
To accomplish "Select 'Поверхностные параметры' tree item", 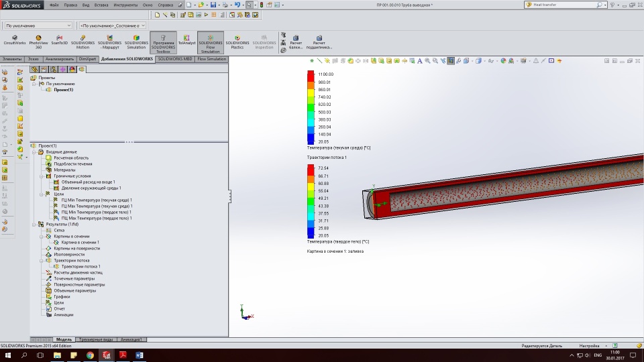I will pyautogui.click(x=79, y=285).
